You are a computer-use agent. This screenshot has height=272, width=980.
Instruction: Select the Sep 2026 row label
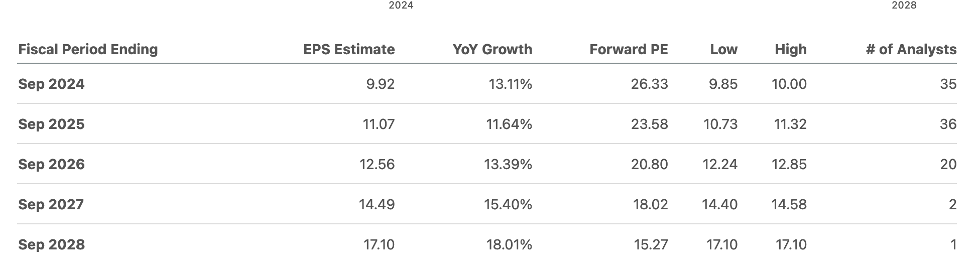51,164
